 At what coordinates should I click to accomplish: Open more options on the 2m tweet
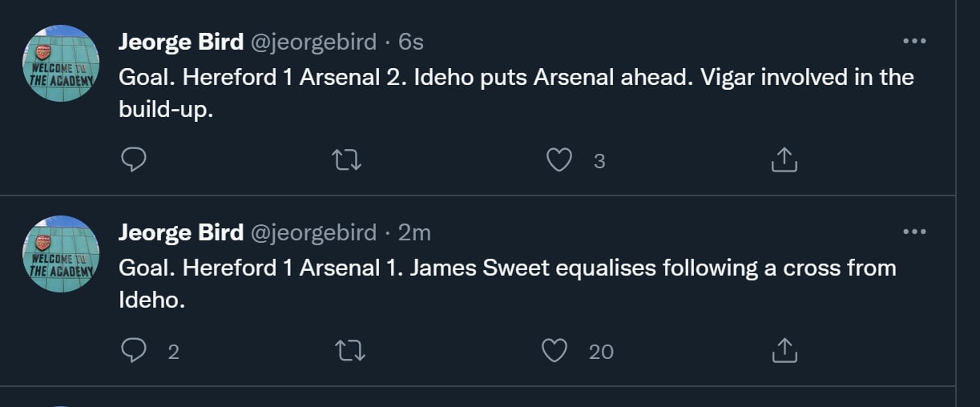(x=913, y=232)
